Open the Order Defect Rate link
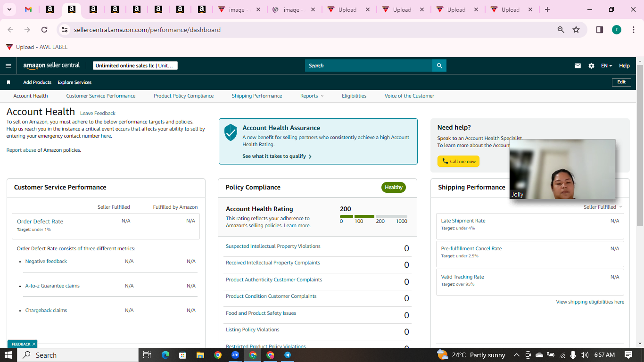The width and height of the screenshot is (644, 362). (x=40, y=222)
